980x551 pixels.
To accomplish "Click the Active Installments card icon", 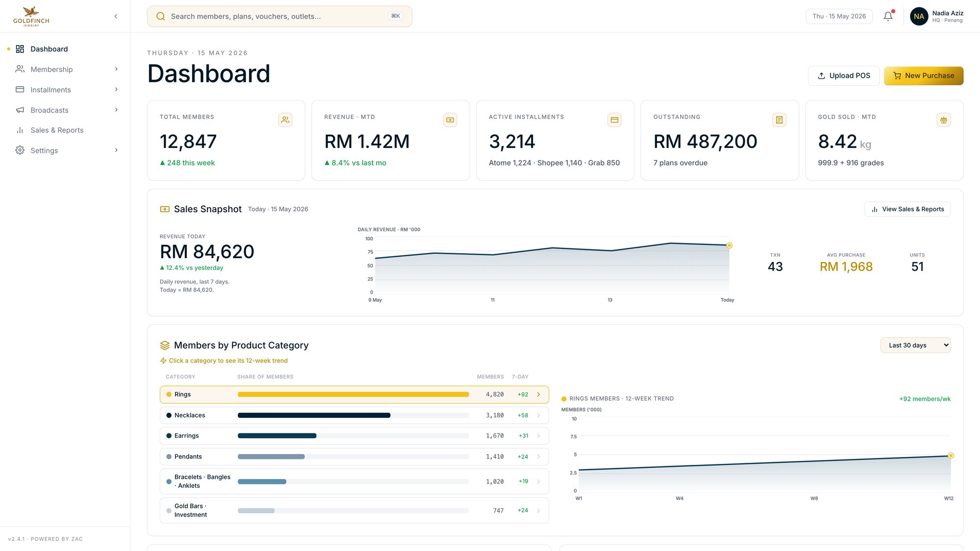I will click(x=614, y=120).
